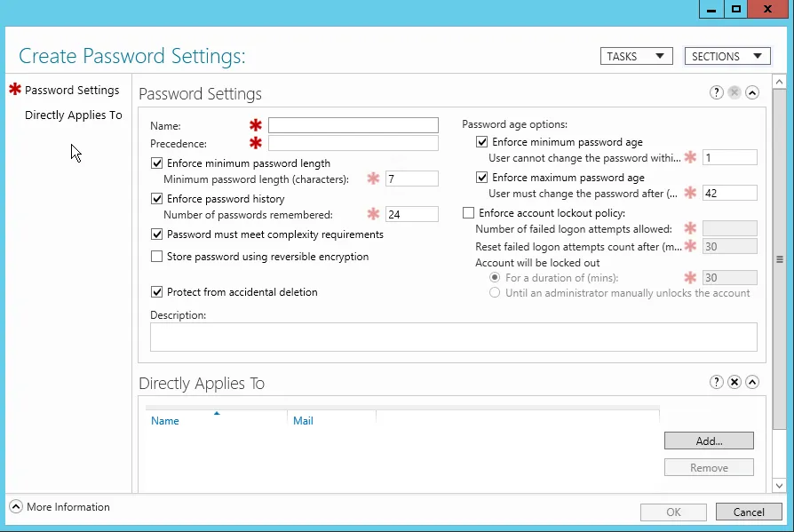Open help for Directly Applies To section
794x532 pixels.
point(716,382)
